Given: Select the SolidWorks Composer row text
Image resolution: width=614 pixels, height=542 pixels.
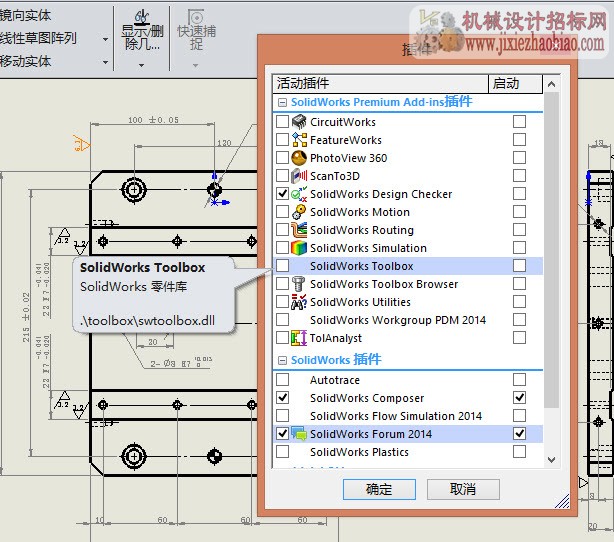Looking at the screenshot, I should click(367, 398).
